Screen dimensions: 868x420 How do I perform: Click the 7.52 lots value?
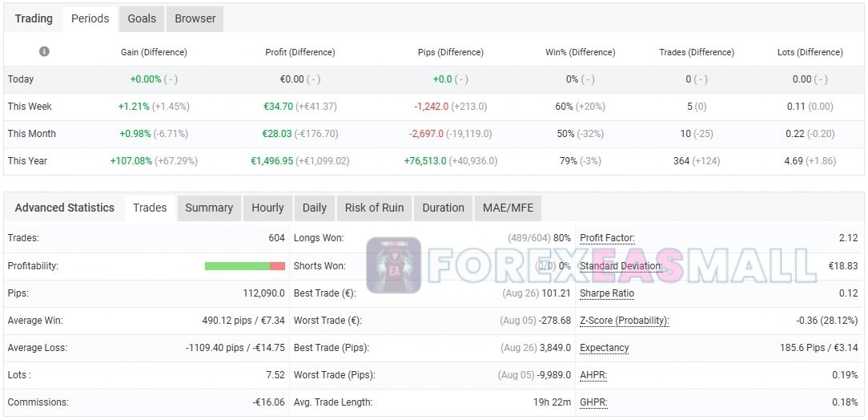coord(275,375)
